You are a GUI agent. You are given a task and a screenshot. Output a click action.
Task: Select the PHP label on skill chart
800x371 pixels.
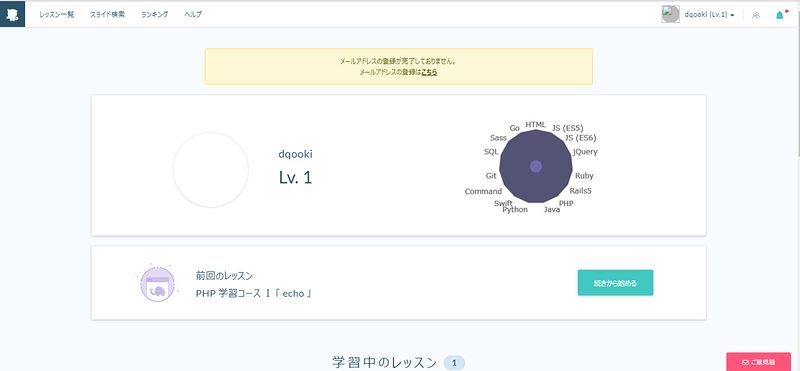click(x=566, y=203)
